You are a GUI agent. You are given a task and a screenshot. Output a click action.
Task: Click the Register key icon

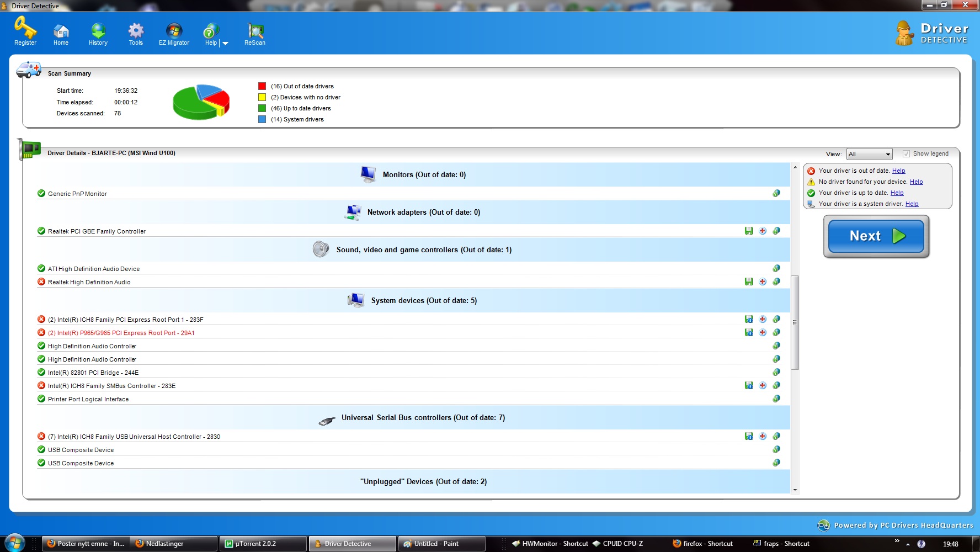coord(25,28)
